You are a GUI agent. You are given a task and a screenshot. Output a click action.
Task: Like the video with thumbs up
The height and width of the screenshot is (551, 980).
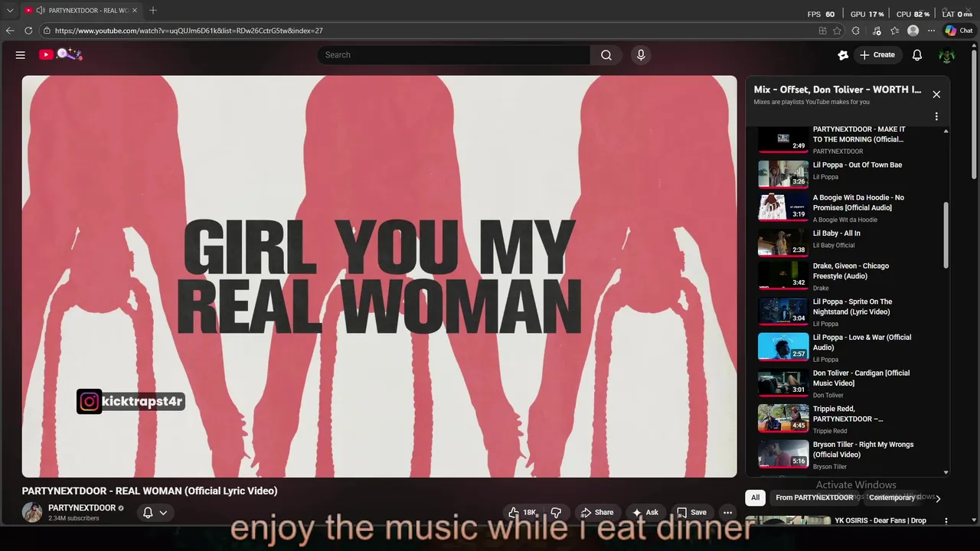524,513
